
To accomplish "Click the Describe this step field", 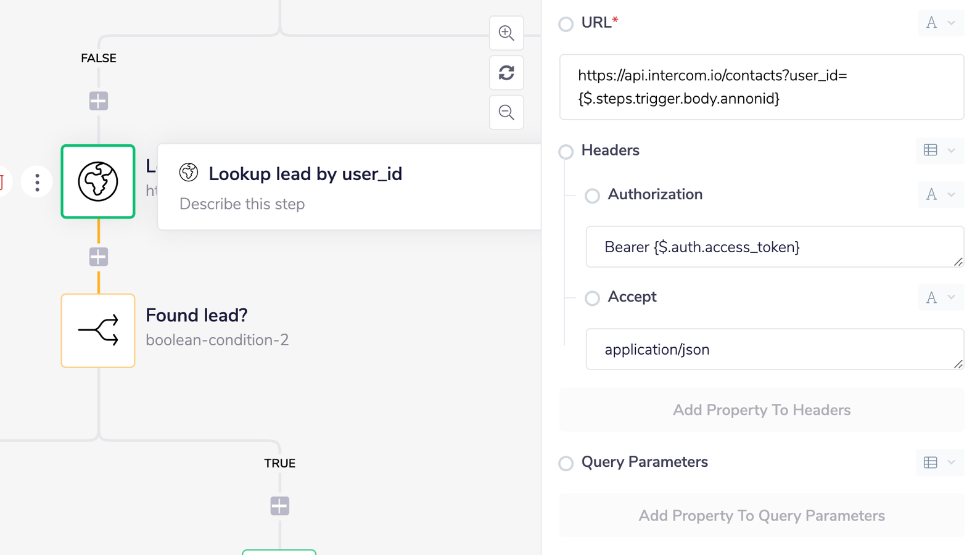I will (242, 204).
